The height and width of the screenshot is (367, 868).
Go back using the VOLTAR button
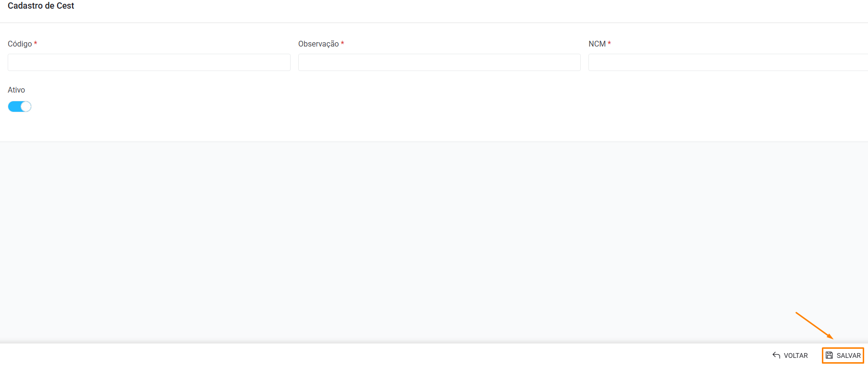(x=790, y=355)
